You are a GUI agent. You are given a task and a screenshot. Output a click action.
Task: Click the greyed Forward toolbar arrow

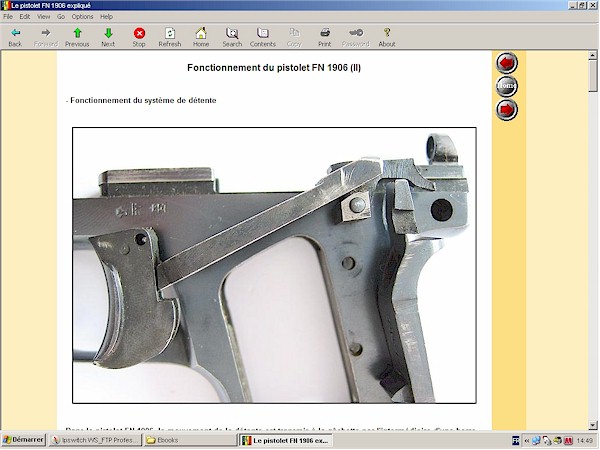coord(46,33)
